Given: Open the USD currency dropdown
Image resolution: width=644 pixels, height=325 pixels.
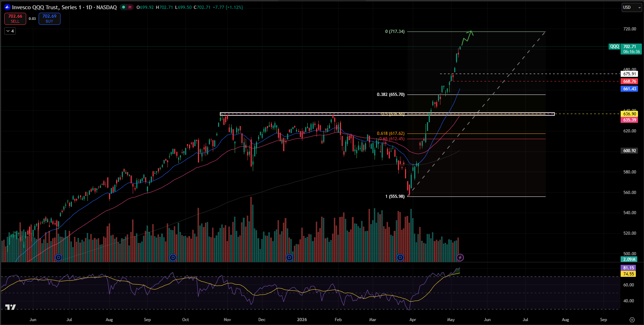Looking at the screenshot, I should coord(632,7).
